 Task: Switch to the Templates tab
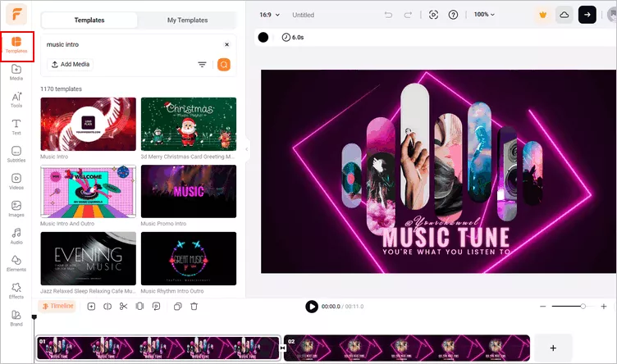pyautogui.click(x=89, y=20)
